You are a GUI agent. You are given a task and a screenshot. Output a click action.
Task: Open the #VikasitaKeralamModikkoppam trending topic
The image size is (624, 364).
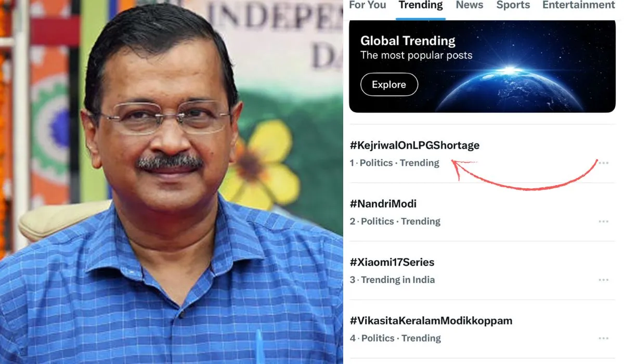[x=431, y=320]
